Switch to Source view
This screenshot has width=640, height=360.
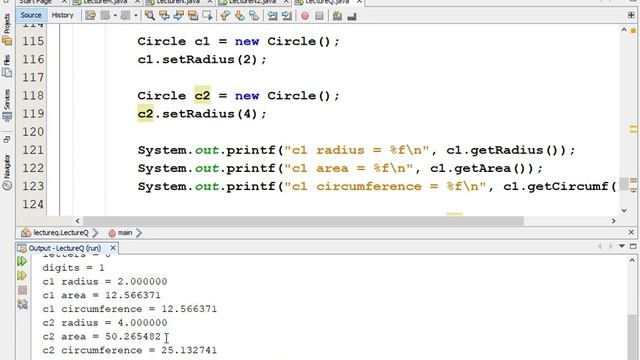click(x=31, y=16)
